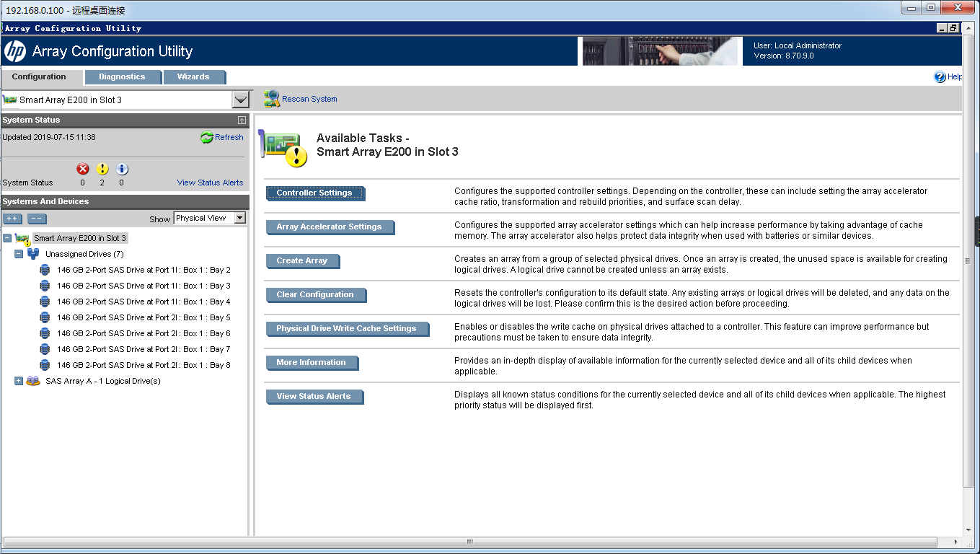980x554 pixels.
Task: Open Controller Settings task
Action: (314, 193)
